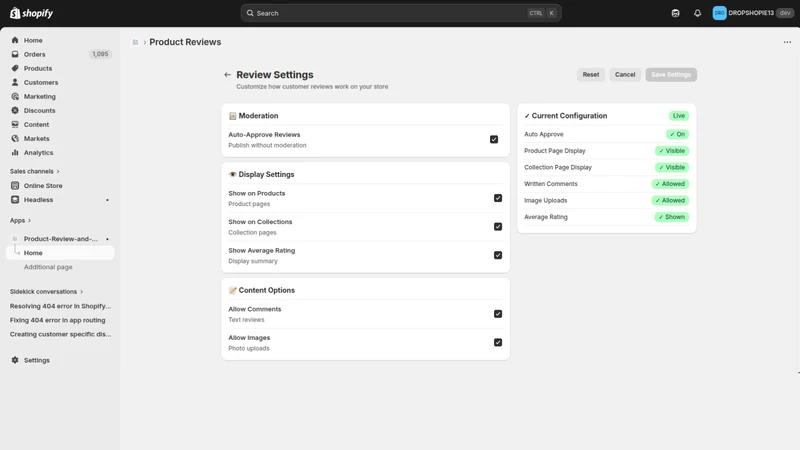This screenshot has width=800, height=450.
Task: Toggle Show Average Rating checkbox
Action: tap(497, 255)
